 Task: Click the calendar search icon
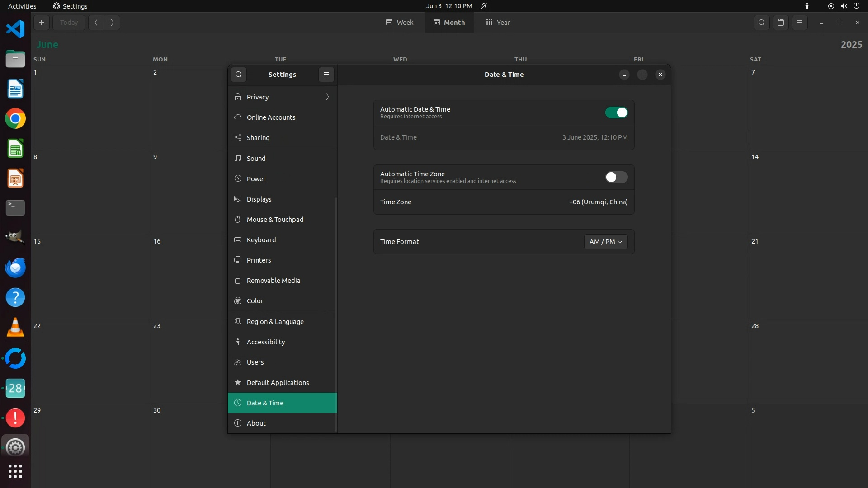coord(762,23)
